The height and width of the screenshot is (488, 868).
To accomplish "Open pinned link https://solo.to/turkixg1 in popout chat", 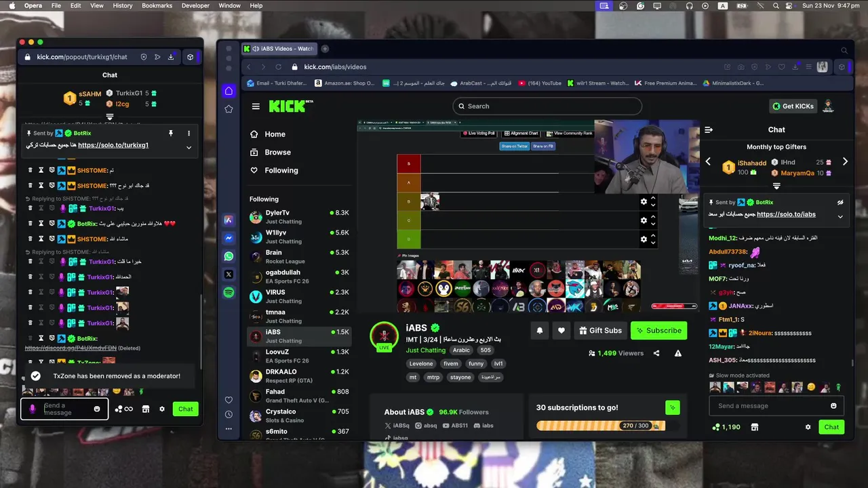I will click(113, 145).
